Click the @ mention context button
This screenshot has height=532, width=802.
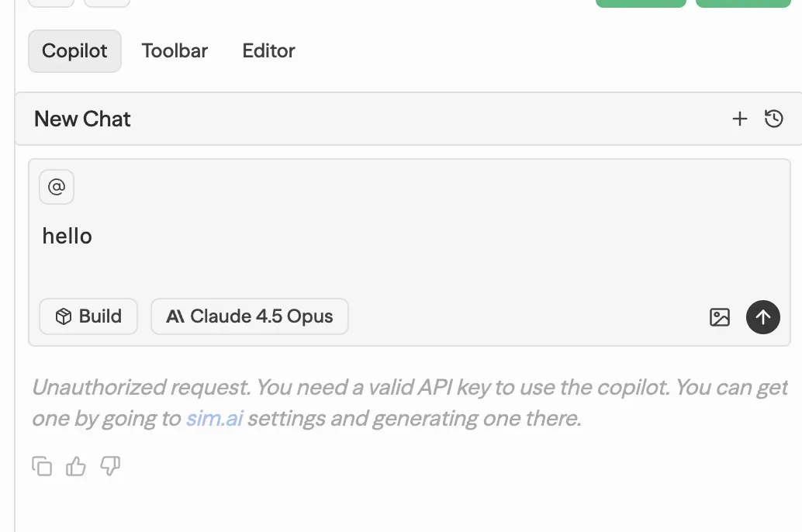(57, 187)
